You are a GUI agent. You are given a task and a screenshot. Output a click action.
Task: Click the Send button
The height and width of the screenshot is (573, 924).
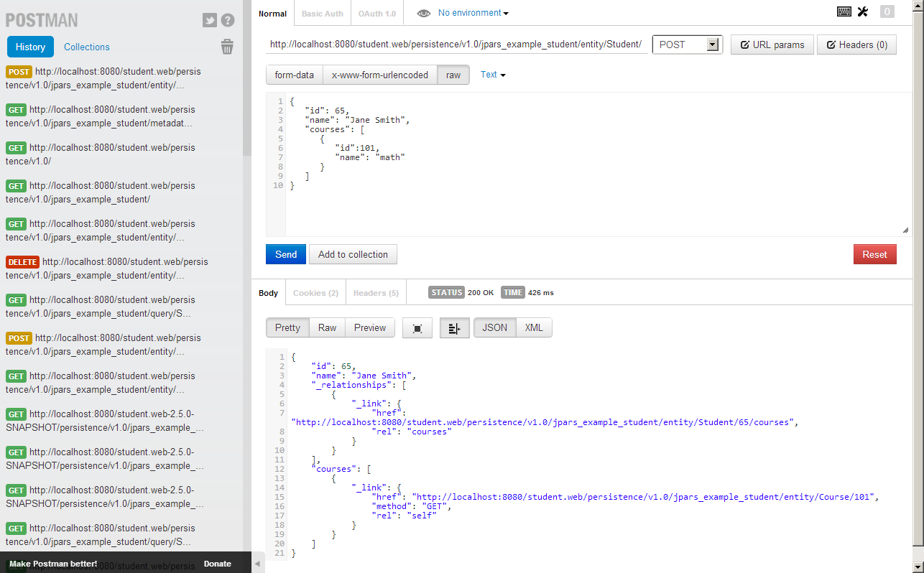286,254
